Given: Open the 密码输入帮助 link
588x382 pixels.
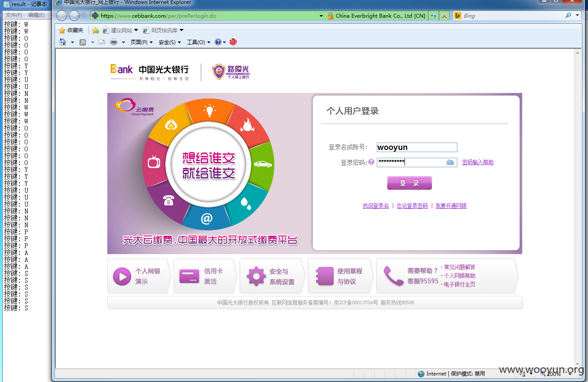Looking at the screenshot, I should click(478, 162).
